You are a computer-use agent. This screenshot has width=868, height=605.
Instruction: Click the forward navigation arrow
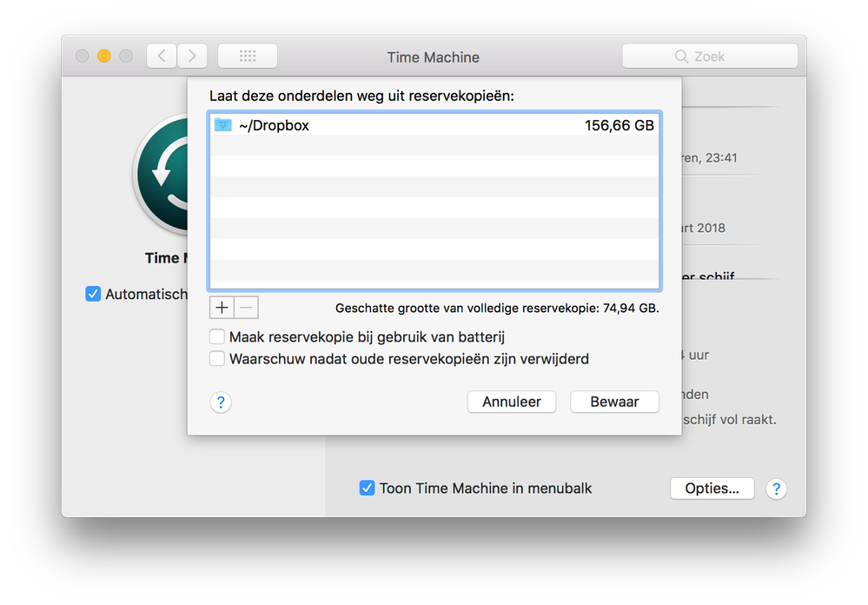(x=190, y=56)
